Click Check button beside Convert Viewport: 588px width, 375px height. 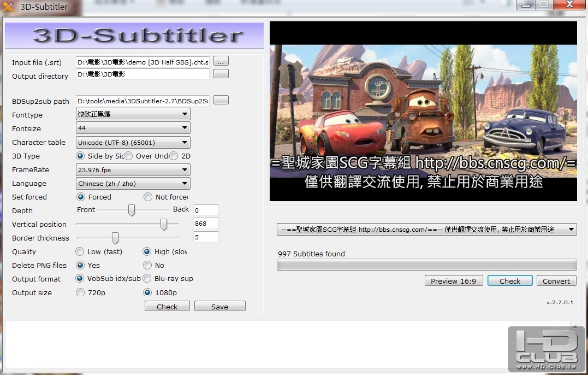click(510, 281)
